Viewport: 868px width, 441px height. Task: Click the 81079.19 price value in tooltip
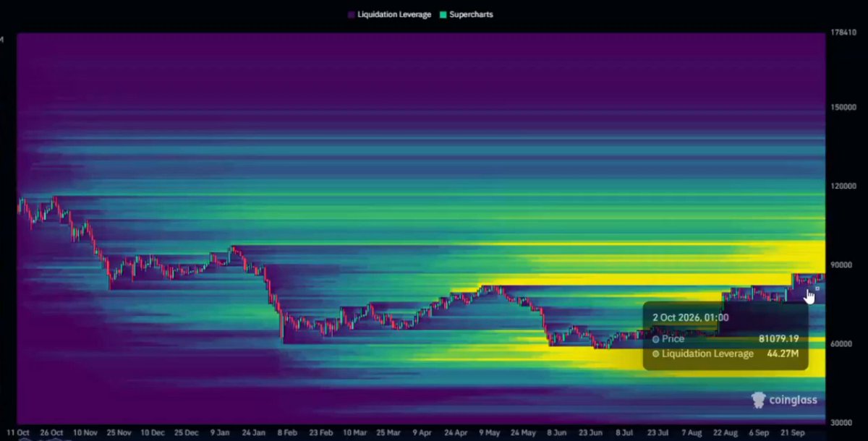coord(778,338)
